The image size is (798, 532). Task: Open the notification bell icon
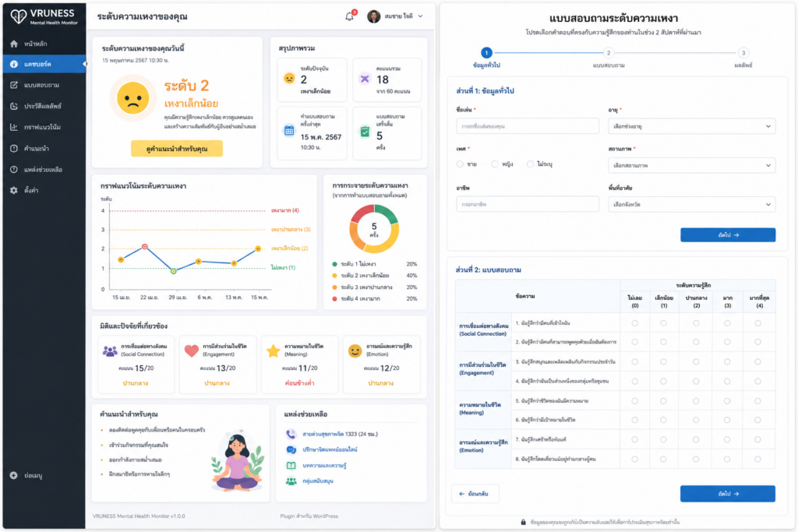(350, 16)
